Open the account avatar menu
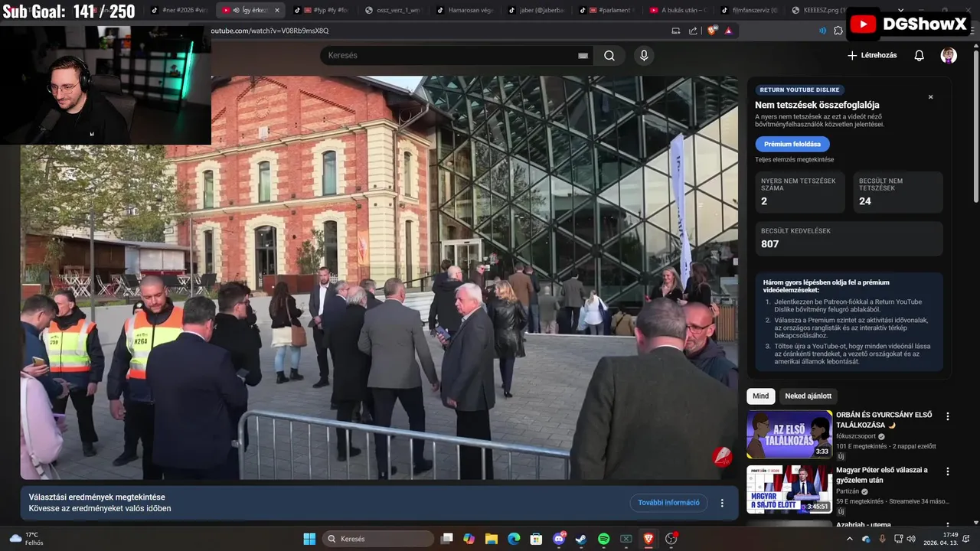Screen dimensions: 980x551 coord(949,55)
